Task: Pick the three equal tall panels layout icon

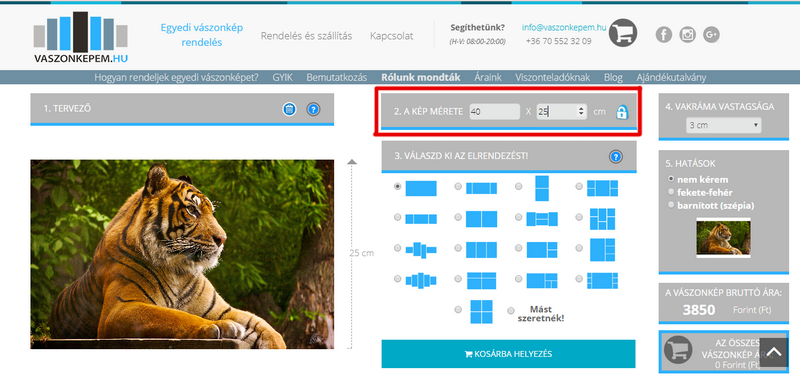Action: coord(481,250)
